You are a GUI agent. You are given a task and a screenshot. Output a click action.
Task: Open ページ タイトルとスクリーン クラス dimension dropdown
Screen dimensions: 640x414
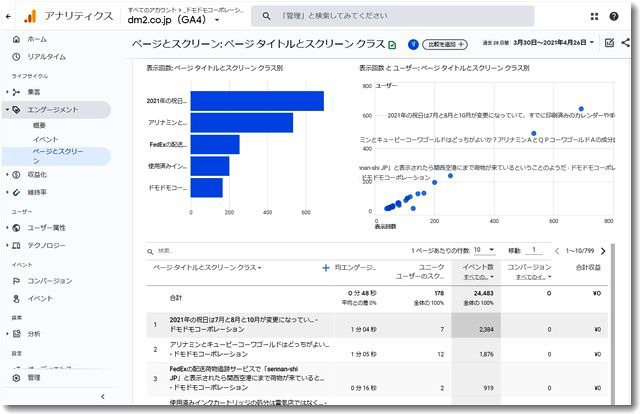(207, 268)
